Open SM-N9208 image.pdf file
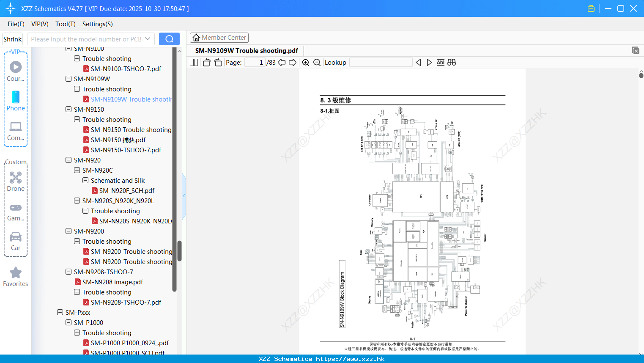 [x=112, y=282]
